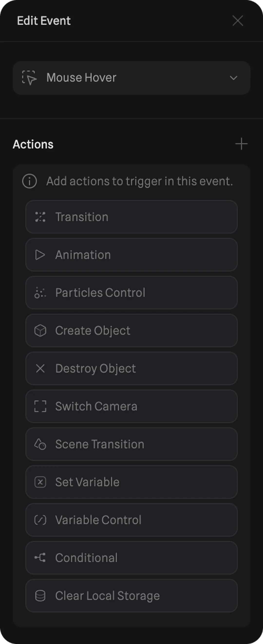Click the Clear Local Storage database icon
Viewport: 263px width, 644px height.
(40, 596)
